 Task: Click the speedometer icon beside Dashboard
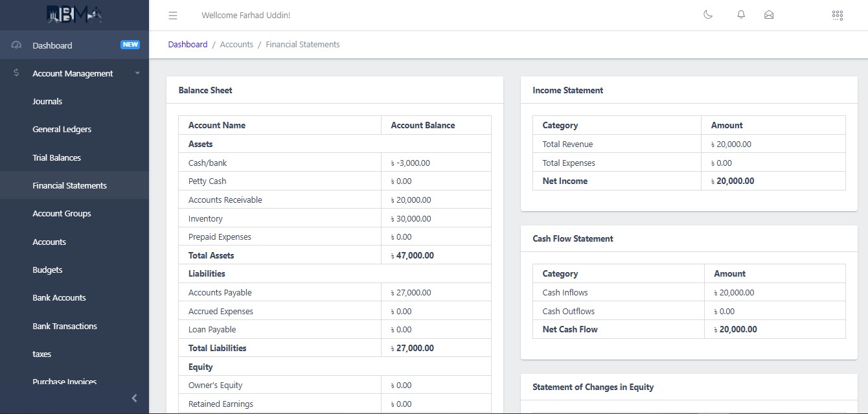(x=17, y=45)
